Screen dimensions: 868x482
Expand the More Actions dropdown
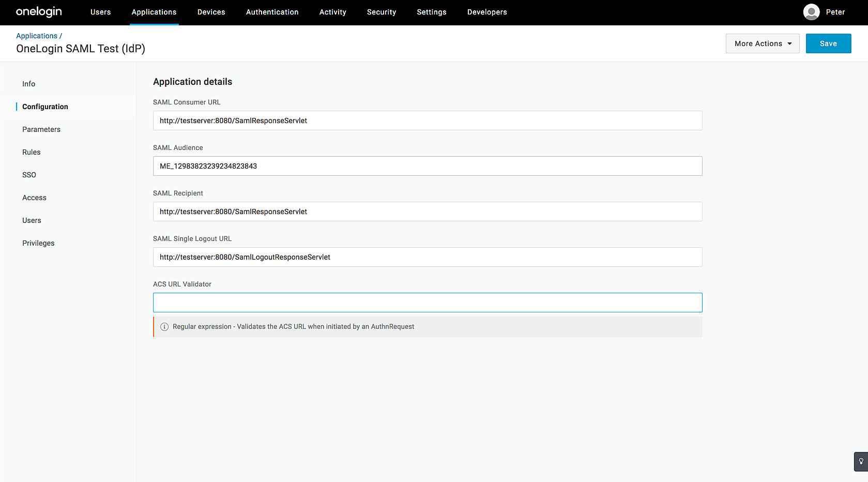point(762,43)
